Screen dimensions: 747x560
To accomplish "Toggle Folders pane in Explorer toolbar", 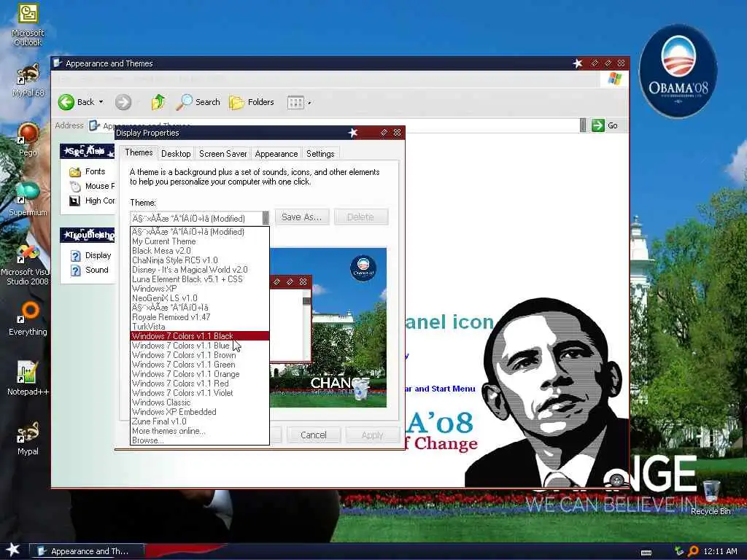I will (252, 102).
